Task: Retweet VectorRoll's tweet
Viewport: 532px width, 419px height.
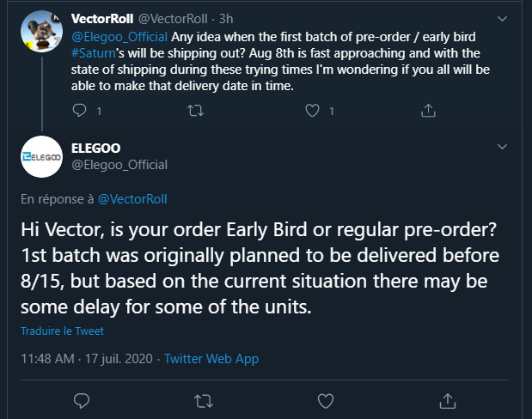Action: [x=196, y=110]
